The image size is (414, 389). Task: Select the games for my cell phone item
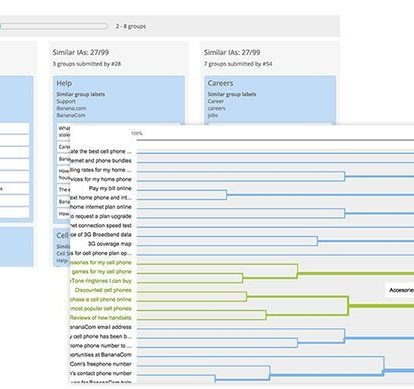(101, 272)
